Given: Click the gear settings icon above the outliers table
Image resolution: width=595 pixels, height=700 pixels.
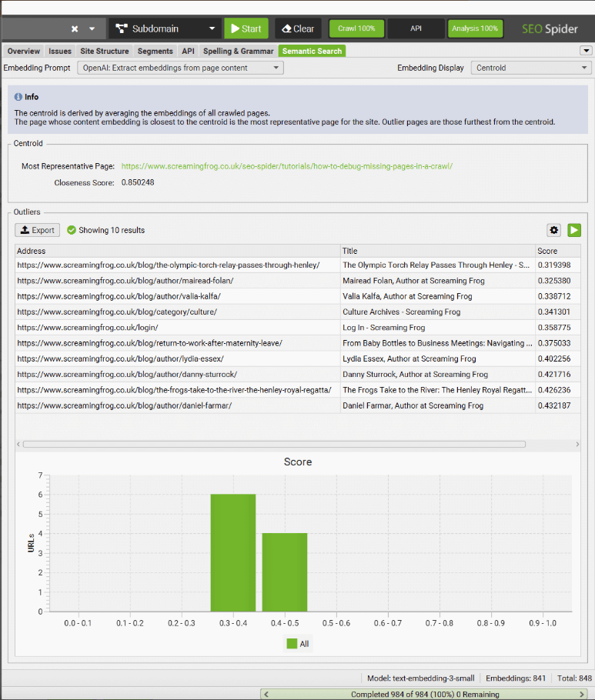Looking at the screenshot, I should point(553,230).
